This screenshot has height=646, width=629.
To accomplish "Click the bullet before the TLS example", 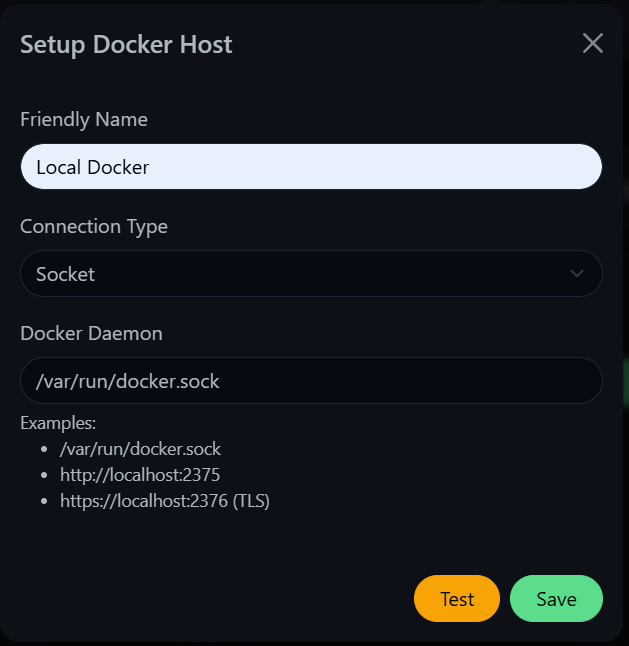I will point(44,501).
